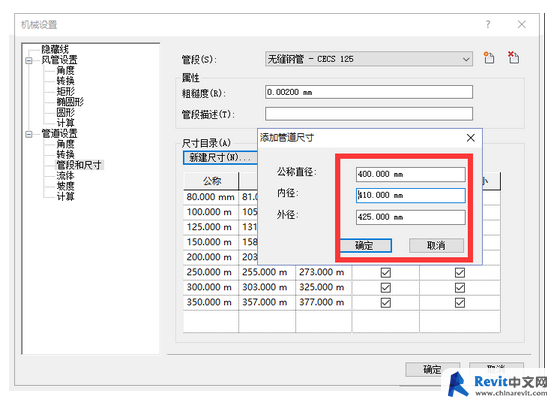Toggle first checkbox in the 350.000 row

click(386, 303)
